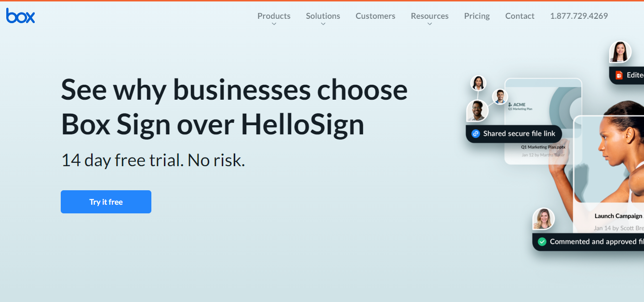Click the link icon on Shared secure file link
Image resolution: width=644 pixels, height=302 pixels.
(475, 133)
